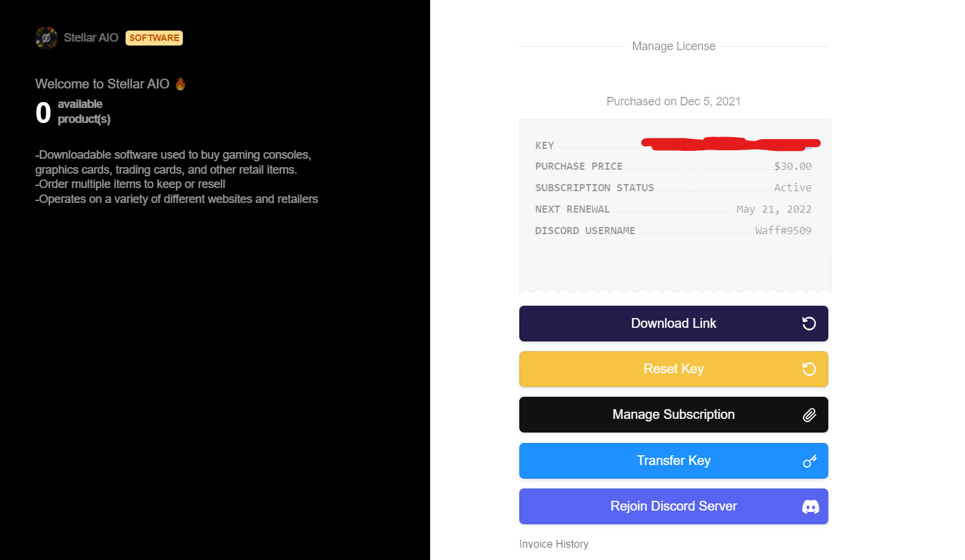965x560 pixels.
Task: Click the Purchased on Dec 5, 2021 text
Action: point(673,101)
